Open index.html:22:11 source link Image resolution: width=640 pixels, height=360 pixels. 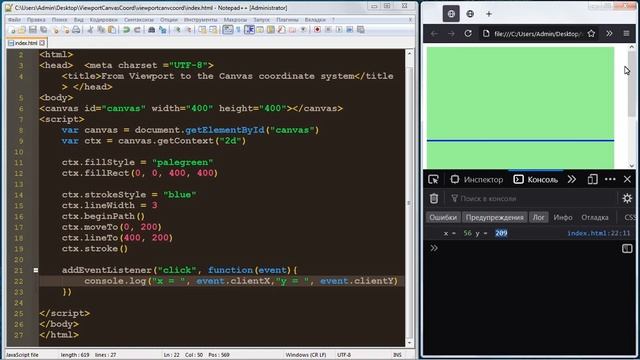coord(599,233)
